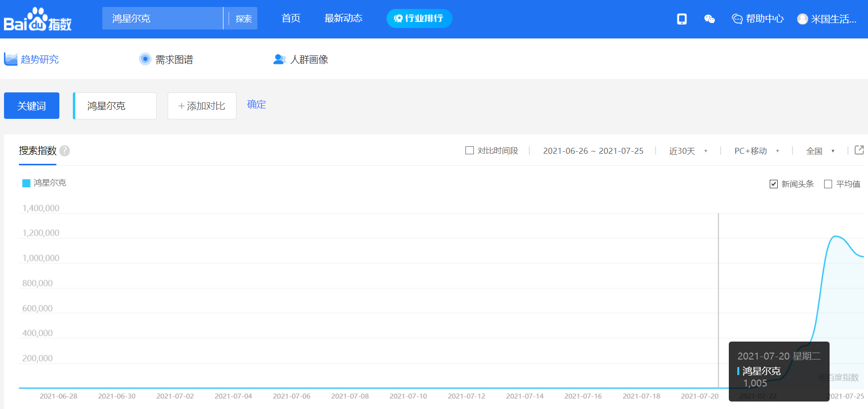Open the PC+移动 source dropdown

click(756, 151)
